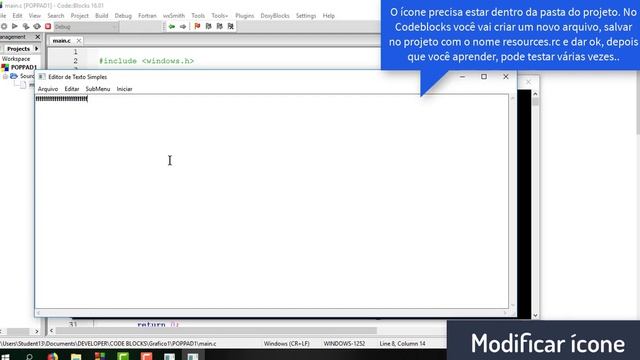This screenshot has width=640, height=360.
Task: Collapse the Sources folder in project tree
Action: 5,76
